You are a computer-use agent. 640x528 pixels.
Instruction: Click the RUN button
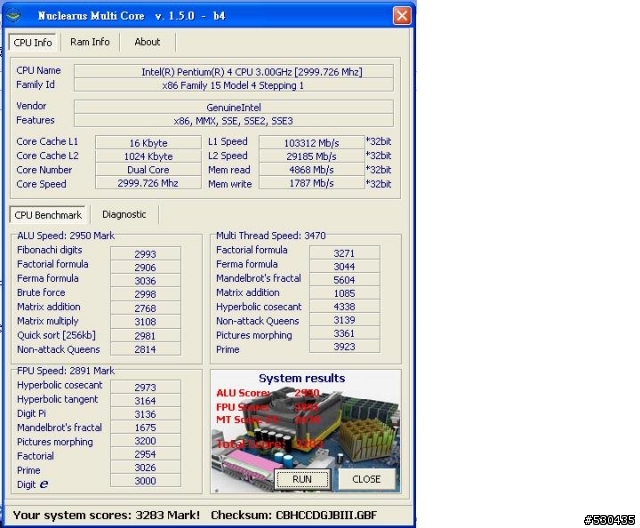[x=302, y=479]
